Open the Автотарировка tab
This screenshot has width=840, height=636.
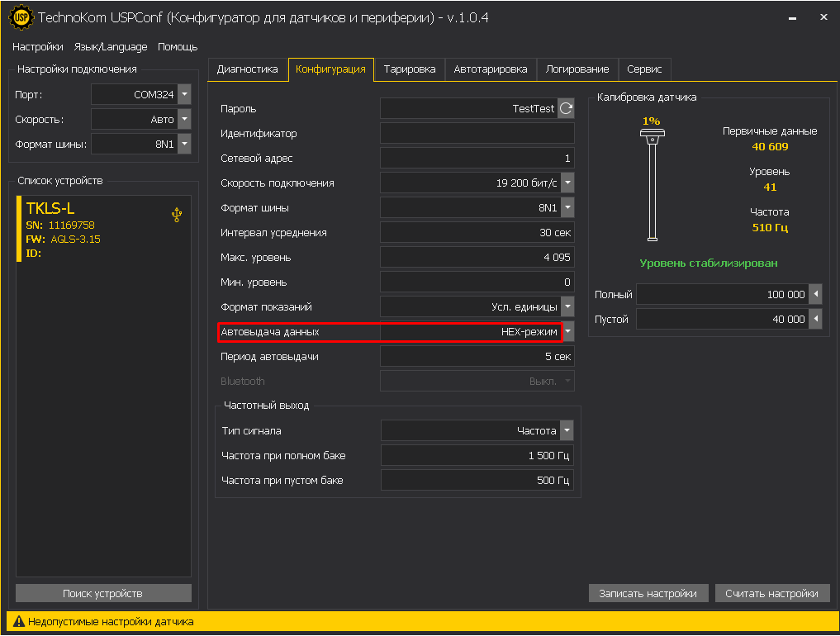tap(490, 69)
